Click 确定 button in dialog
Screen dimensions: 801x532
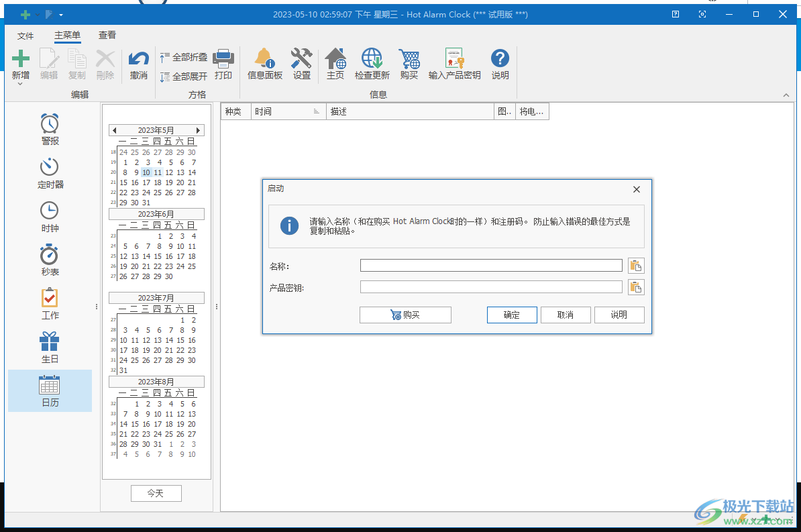pos(512,315)
